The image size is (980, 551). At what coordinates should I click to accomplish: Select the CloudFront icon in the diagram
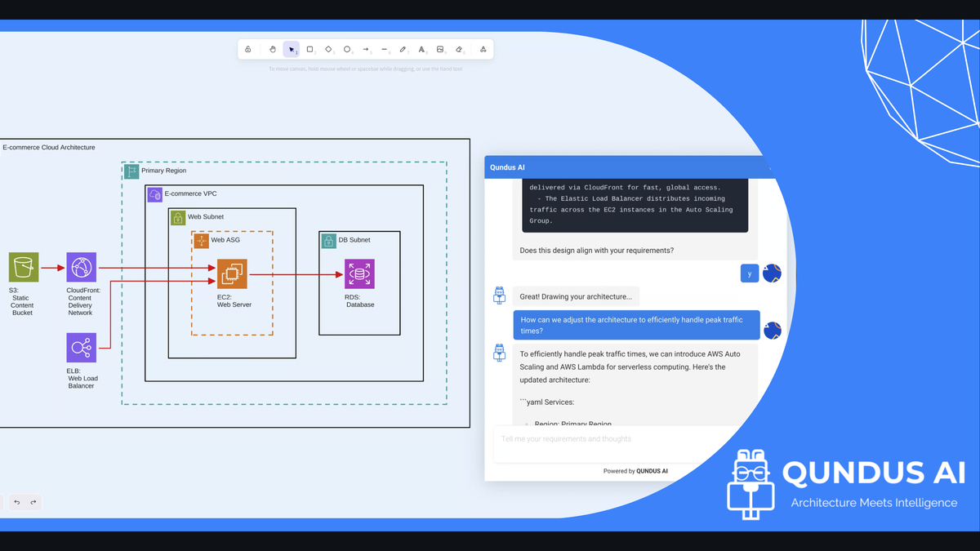point(82,268)
